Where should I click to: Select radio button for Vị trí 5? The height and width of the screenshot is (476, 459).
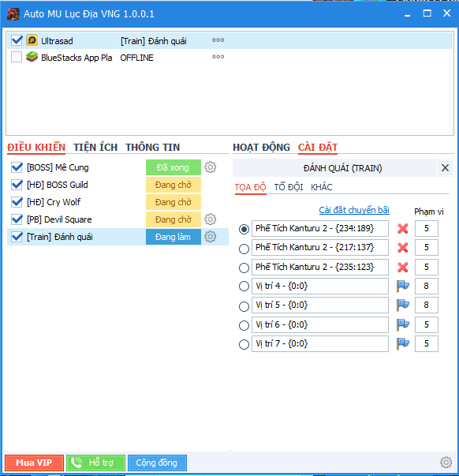(244, 306)
